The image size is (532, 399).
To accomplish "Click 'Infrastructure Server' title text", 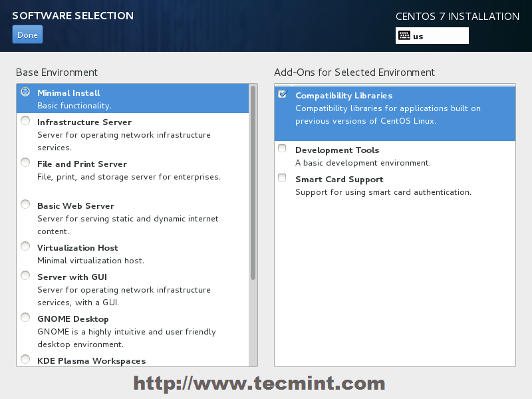I will pos(84,122).
